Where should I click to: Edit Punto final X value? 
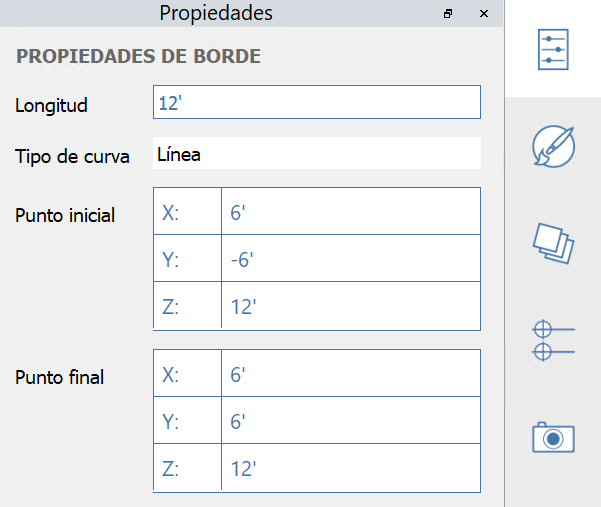(x=350, y=374)
